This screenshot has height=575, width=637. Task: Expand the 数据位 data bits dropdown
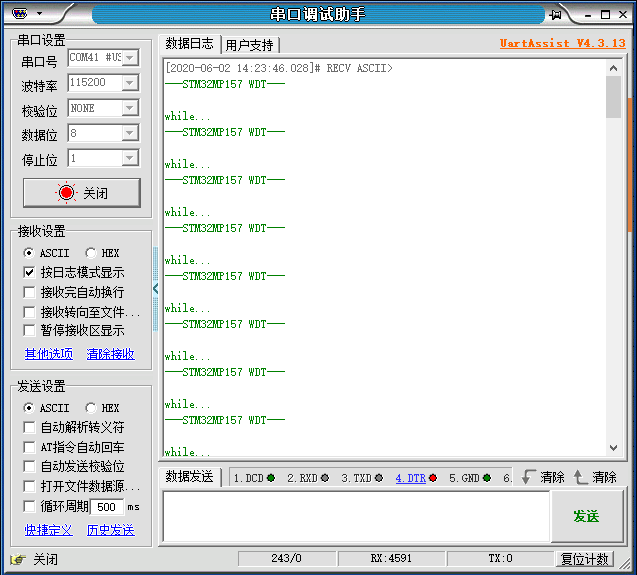130,133
